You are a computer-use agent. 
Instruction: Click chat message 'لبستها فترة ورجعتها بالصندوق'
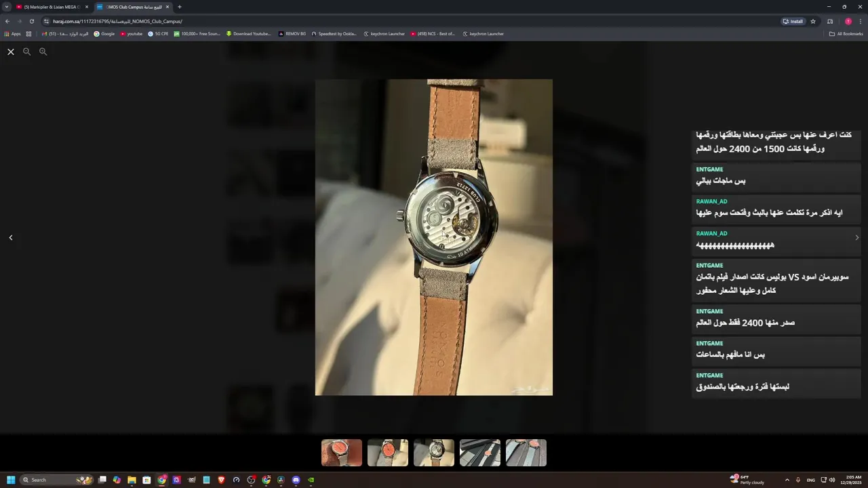pos(743,386)
